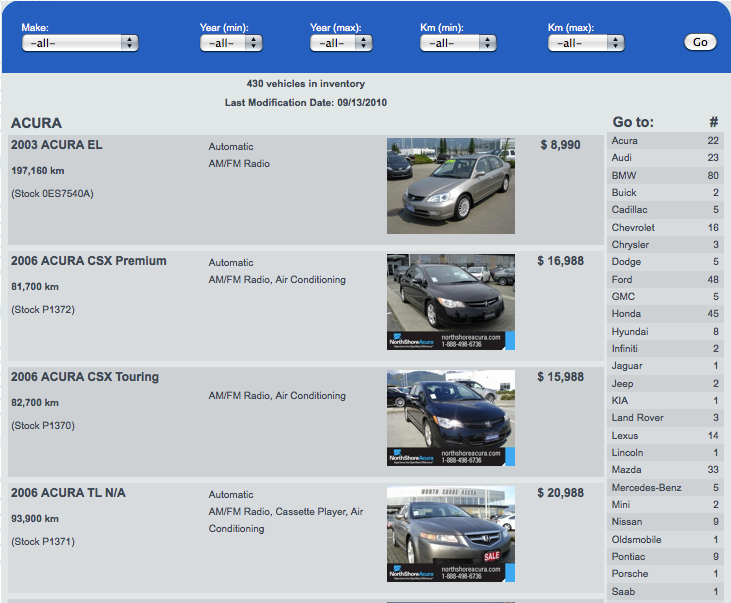Click the 93,900 km mileage
The height and width of the screenshot is (603, 731).
(x=35, y=519)
